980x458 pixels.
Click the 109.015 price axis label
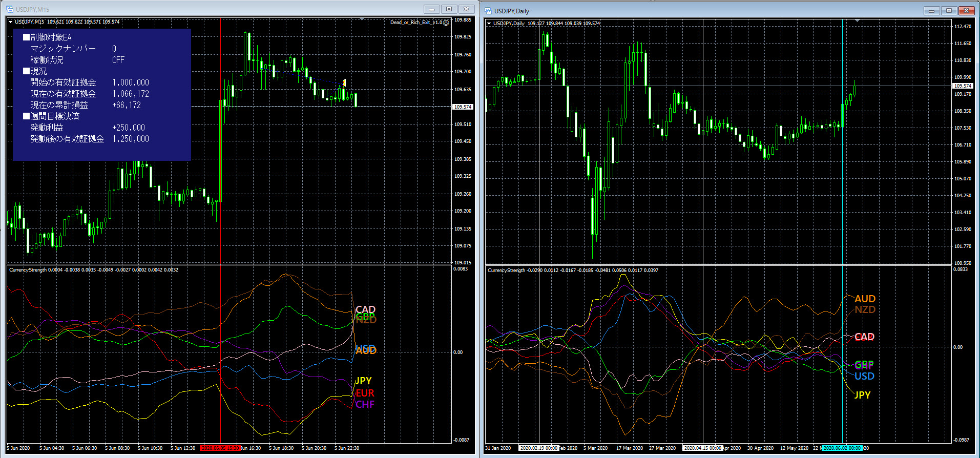463,262
